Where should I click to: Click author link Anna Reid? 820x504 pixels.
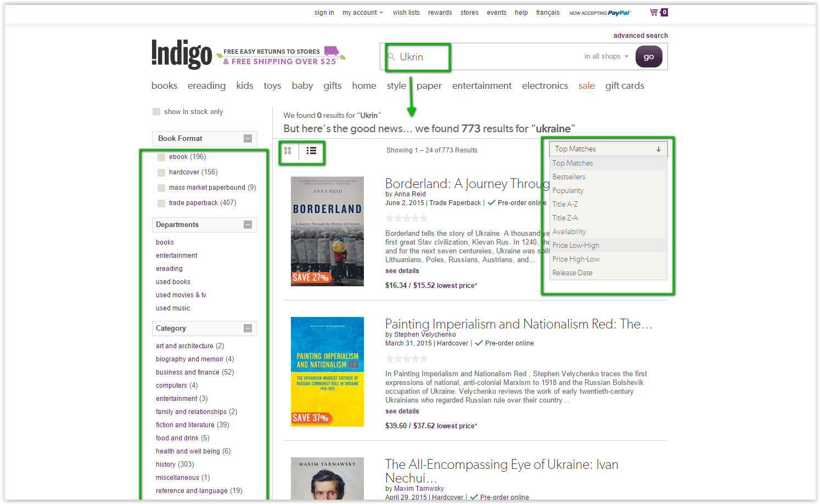[410, 194]
